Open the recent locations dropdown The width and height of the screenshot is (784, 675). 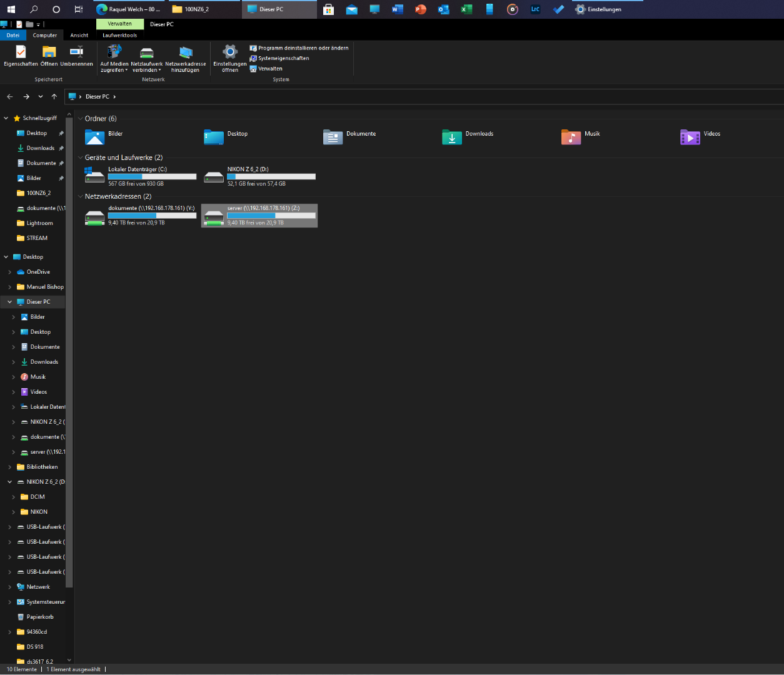tap(41, 97)
